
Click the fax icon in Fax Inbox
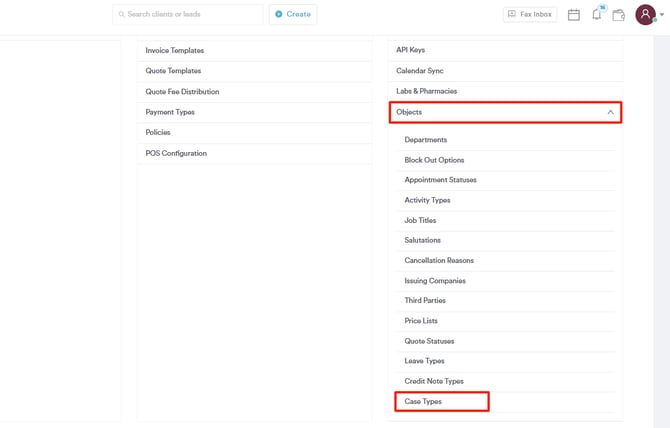pos(512,15)
